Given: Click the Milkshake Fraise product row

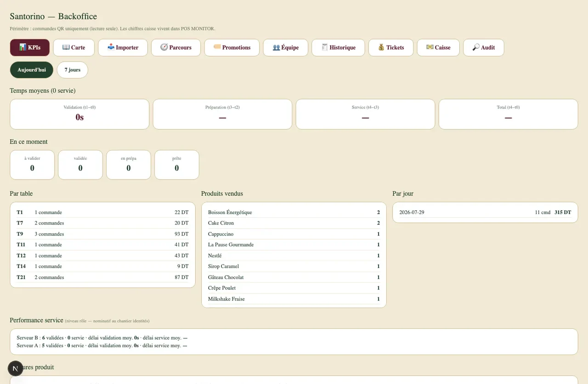Looking at the screenshot, I should click(294, 299).
